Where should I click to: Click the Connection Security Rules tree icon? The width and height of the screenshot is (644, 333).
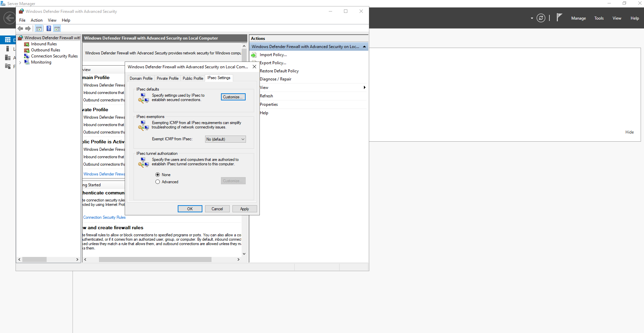[x=27, y=56]
